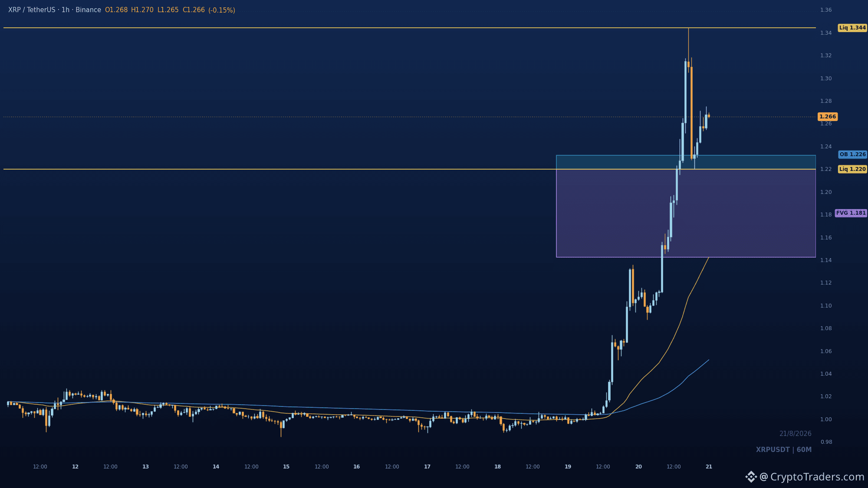Click the OB 1.226 order block label
The image size is (868, 488).
[x=852, y=154]
